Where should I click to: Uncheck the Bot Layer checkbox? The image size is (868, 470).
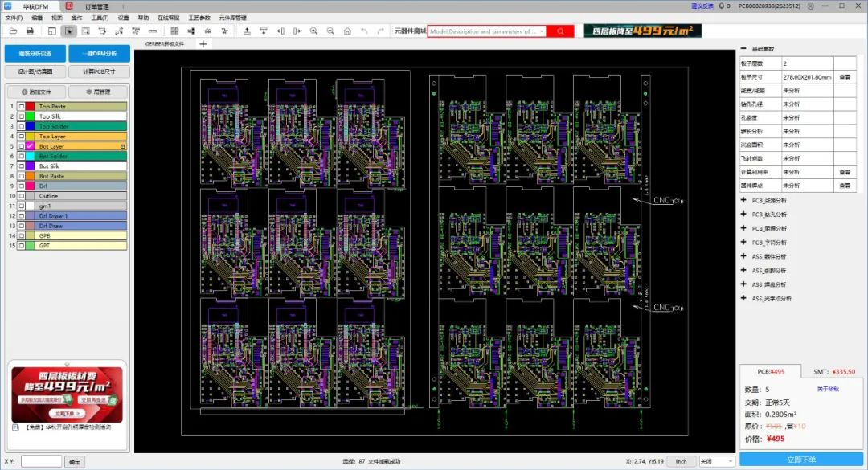coord(21,145)
